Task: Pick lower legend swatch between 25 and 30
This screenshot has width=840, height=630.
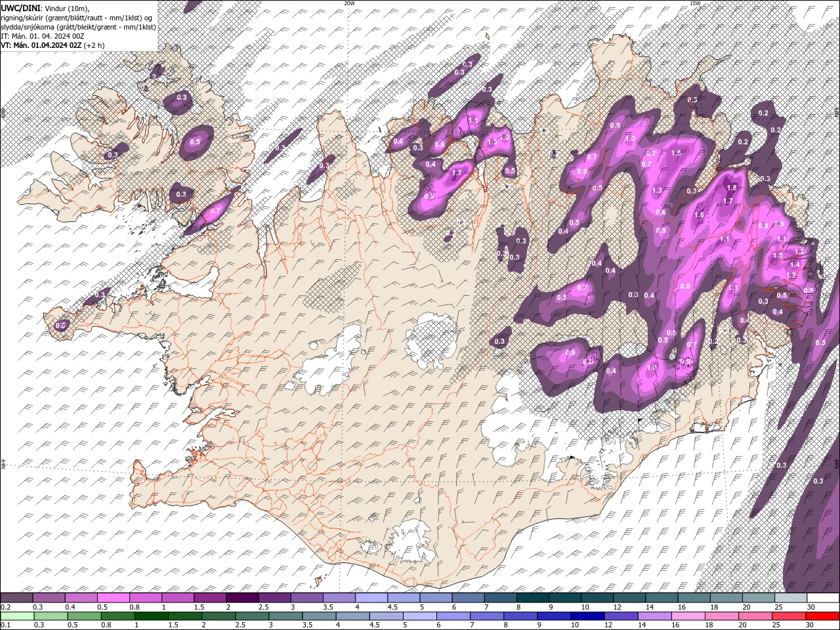Action: click(x=789, y=616)
